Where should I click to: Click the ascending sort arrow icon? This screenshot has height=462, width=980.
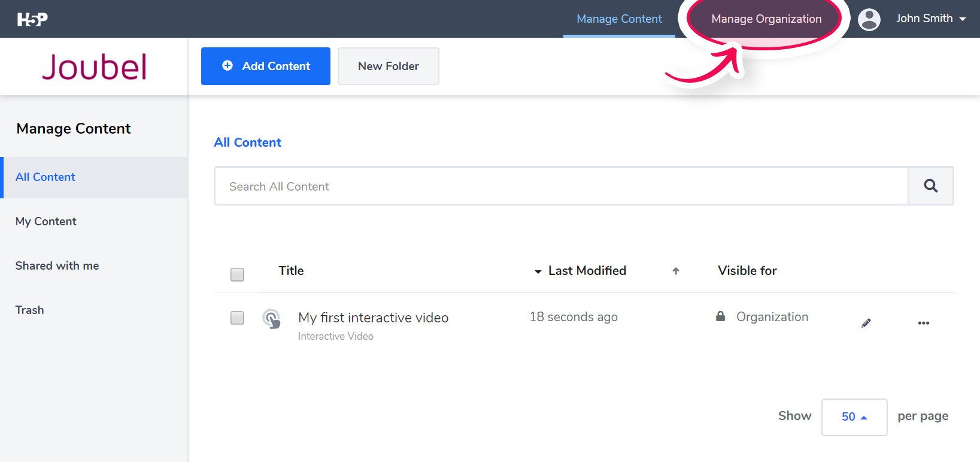(x=676, y=271)
